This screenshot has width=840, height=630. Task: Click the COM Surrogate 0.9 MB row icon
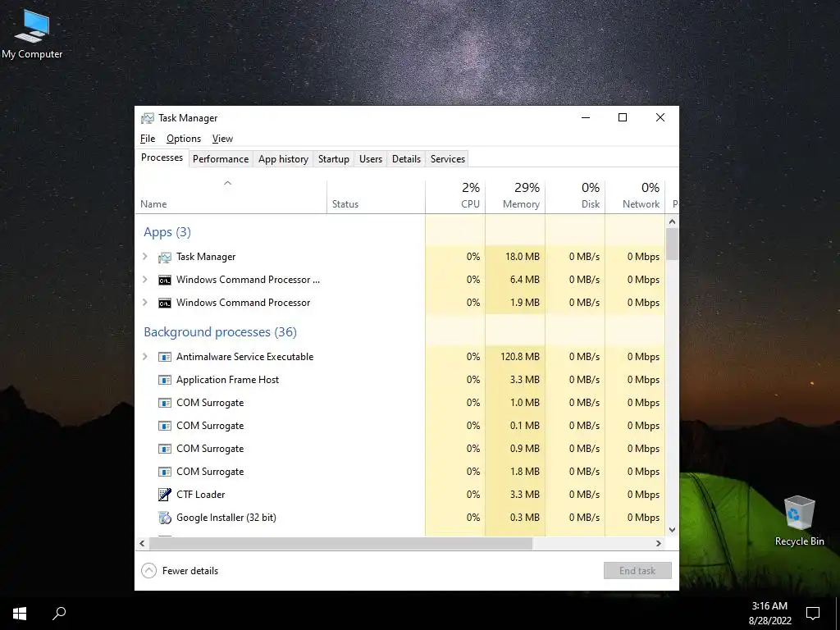(x=164, y=449)
